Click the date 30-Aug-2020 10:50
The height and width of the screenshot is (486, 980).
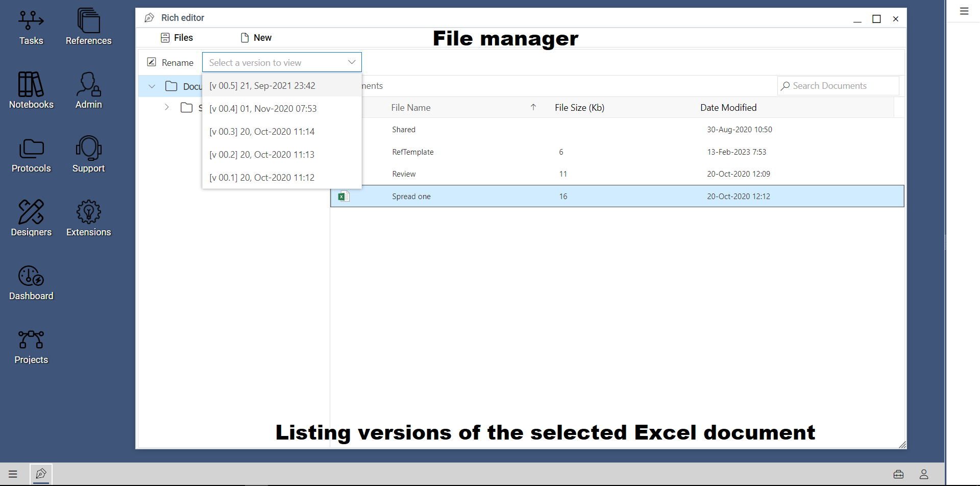point(740,130)
